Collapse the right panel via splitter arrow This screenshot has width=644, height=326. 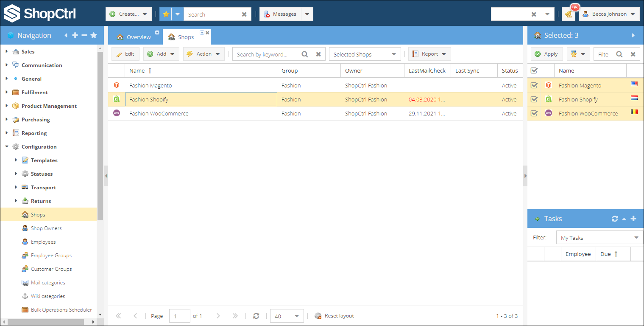coord(525,176)
